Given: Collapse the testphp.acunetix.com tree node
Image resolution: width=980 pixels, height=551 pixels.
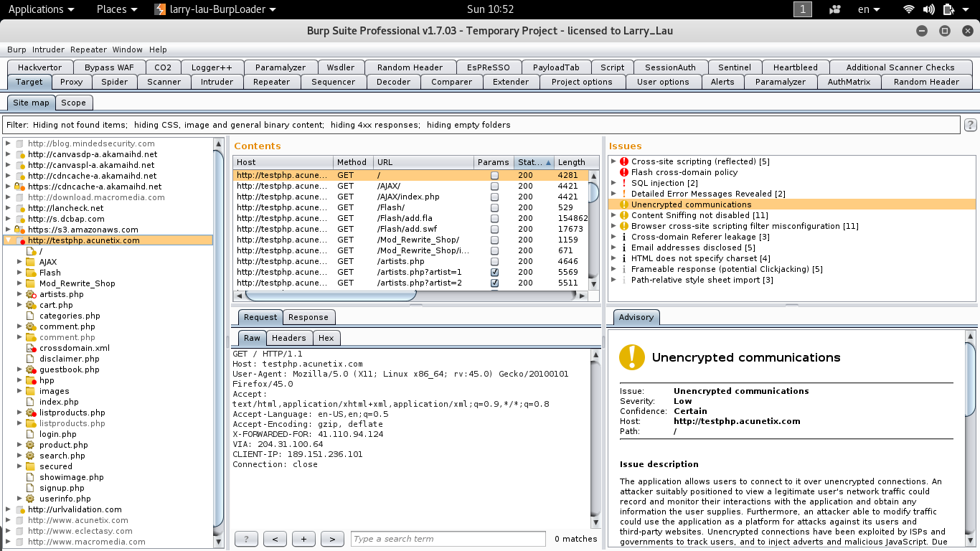Looking at the screenshot, I should coord(8,240).
